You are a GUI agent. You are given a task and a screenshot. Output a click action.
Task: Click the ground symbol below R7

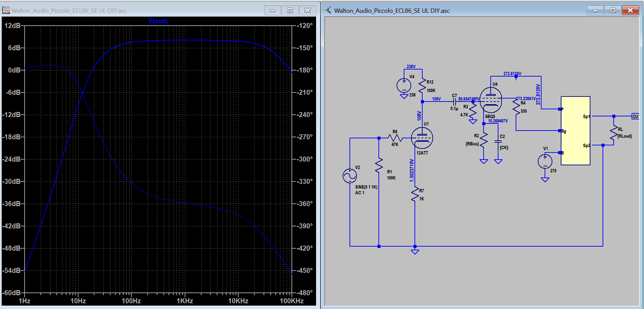click(415, 252)
